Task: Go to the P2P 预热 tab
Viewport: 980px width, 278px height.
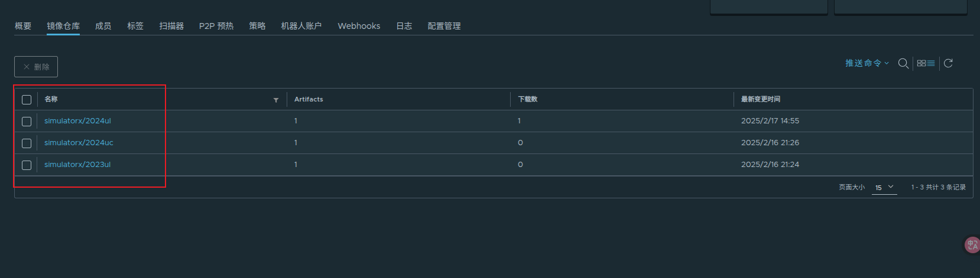Action: [216, 26]
